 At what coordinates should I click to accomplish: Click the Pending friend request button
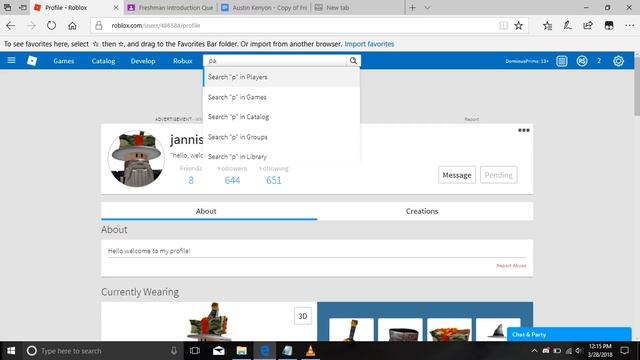[x=498, y=175]
